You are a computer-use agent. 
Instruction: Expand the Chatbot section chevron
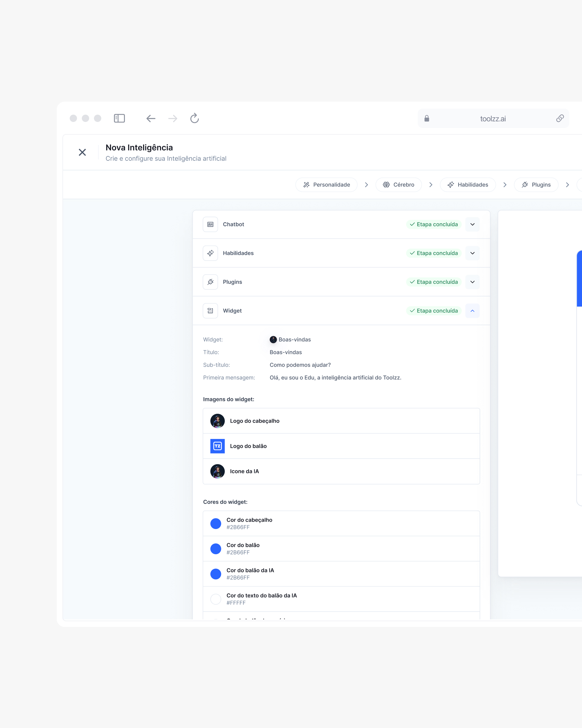pyautogui.click(x=472, y=224)
